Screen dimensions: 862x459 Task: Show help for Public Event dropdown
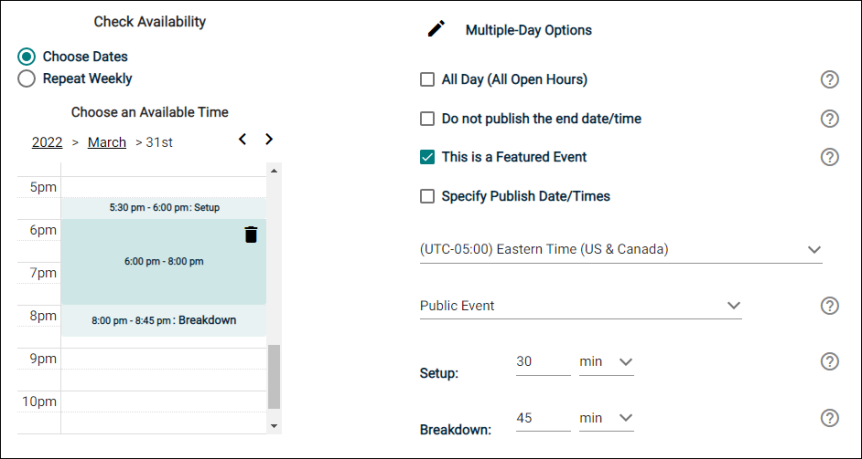pyautogui.click(x=829, y=306)
